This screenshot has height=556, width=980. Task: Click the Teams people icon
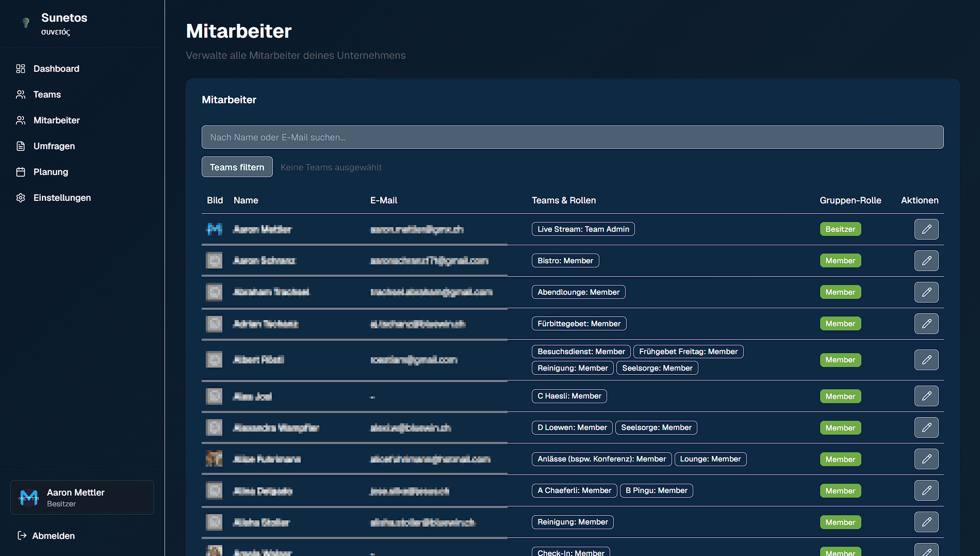coord(21,94)
